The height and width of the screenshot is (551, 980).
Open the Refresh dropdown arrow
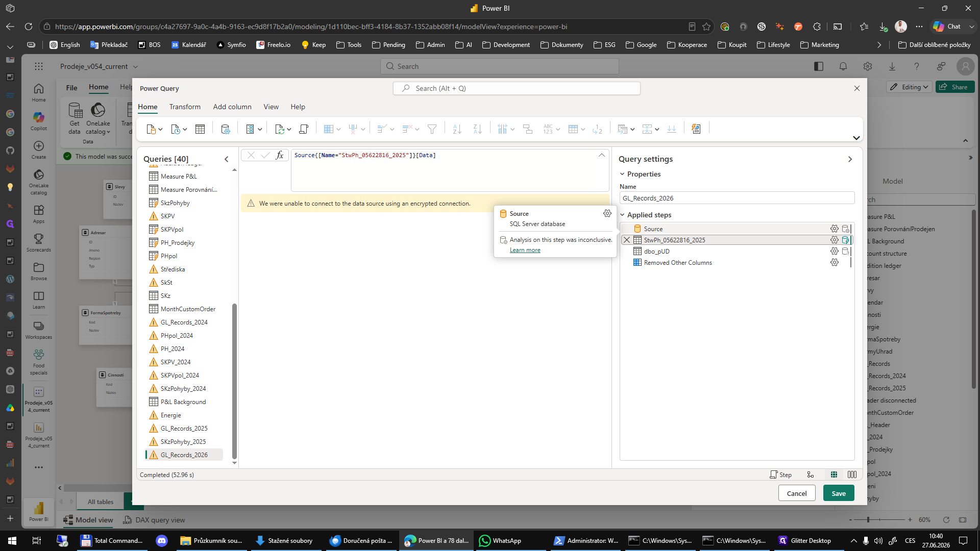289,129
